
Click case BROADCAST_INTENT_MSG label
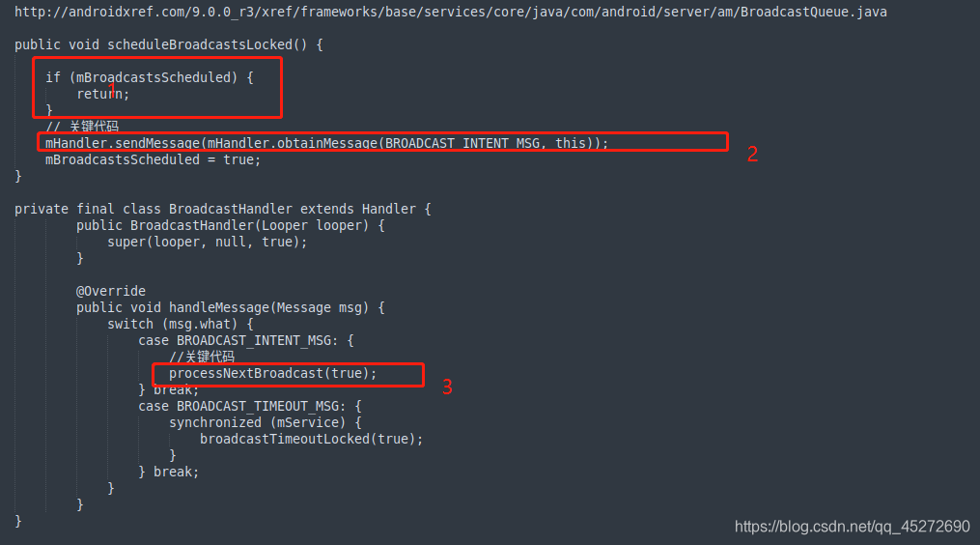pos(246,340)
